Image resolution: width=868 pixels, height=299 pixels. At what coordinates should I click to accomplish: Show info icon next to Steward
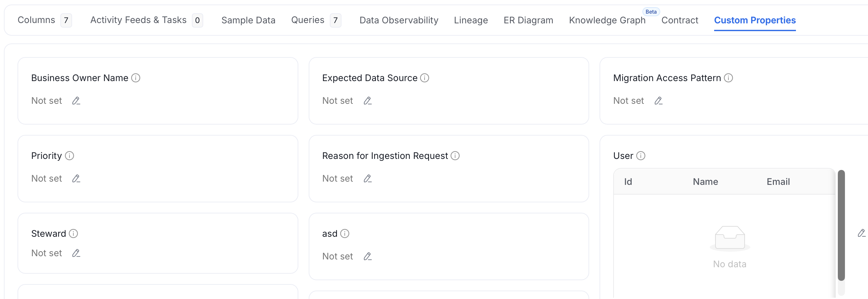(73, 234)
